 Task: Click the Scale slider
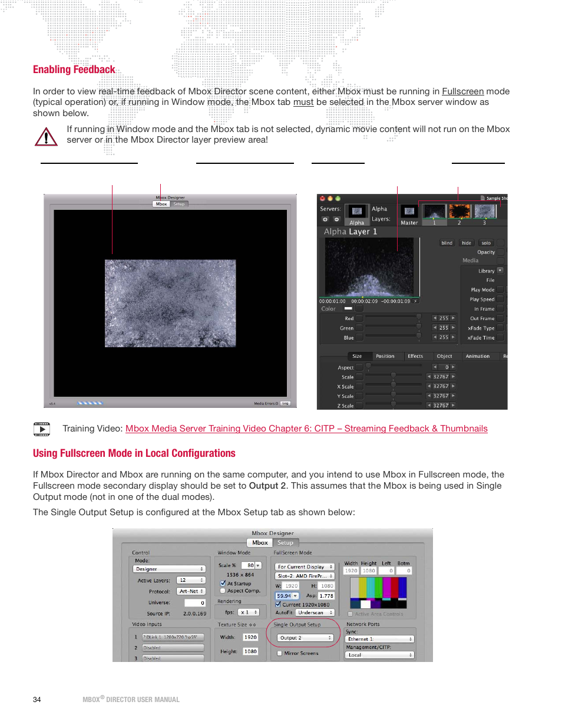coord(394,376)
